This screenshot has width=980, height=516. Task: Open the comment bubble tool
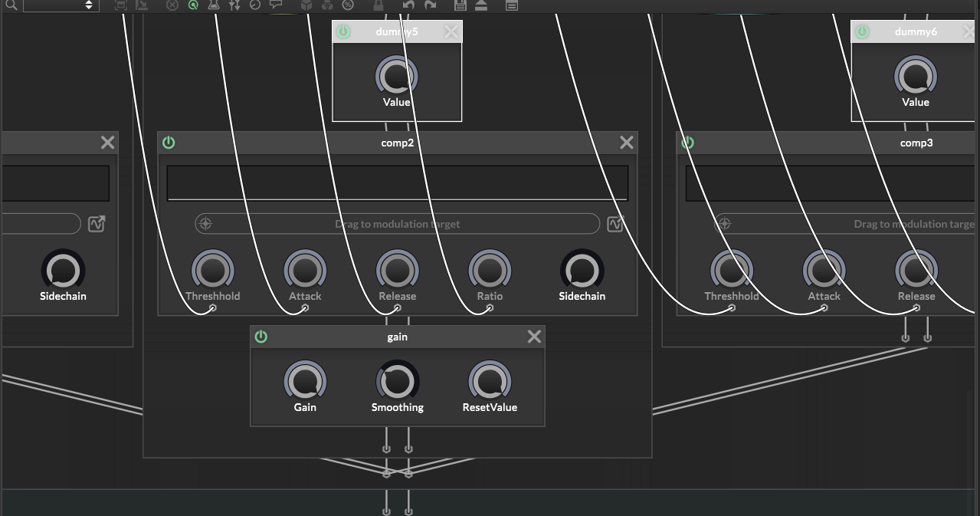pos(276,5)
